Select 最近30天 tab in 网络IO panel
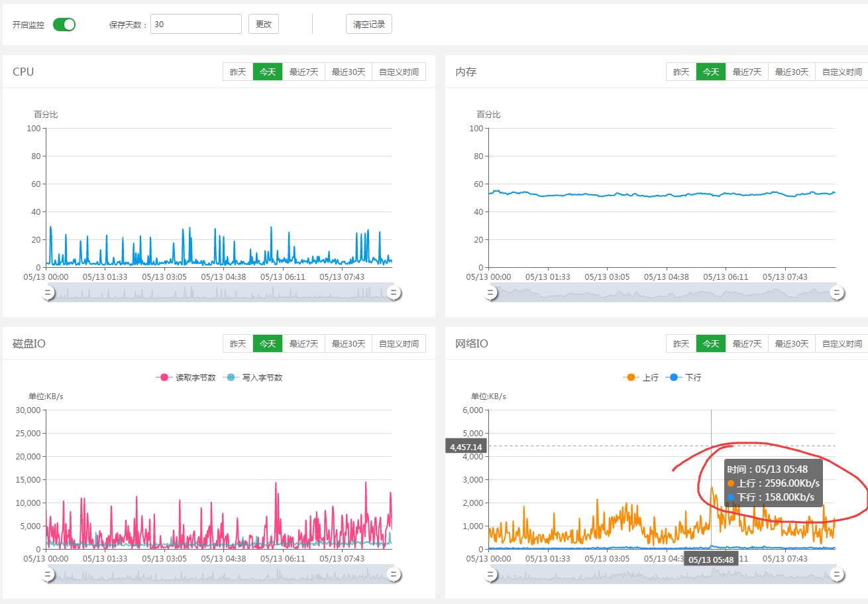The height and width of the screenshot is (604, 868). (792, 343)
